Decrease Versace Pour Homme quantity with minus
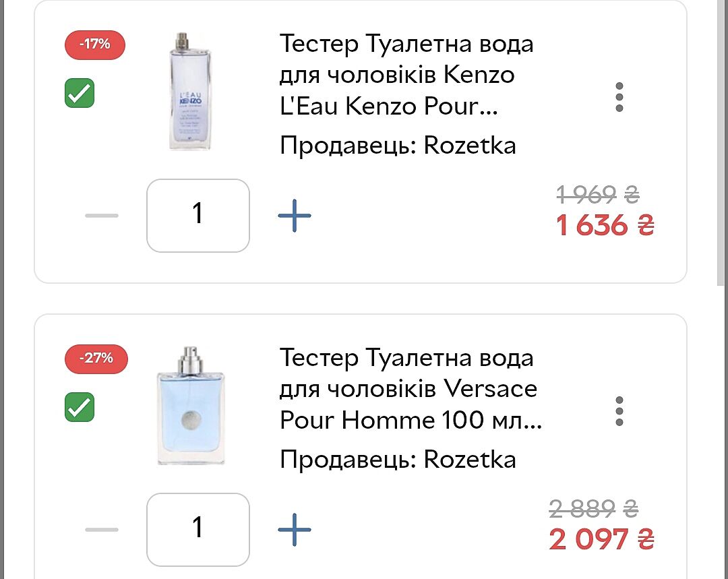 pyautogui.click(x=102, y=529)
